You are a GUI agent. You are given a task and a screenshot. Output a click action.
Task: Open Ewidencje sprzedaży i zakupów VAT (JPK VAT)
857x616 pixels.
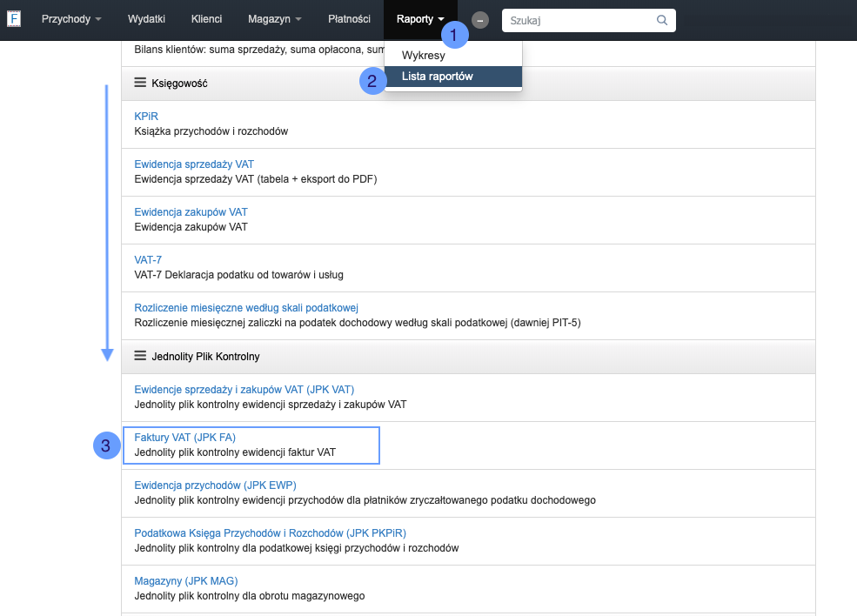(244, 390)
